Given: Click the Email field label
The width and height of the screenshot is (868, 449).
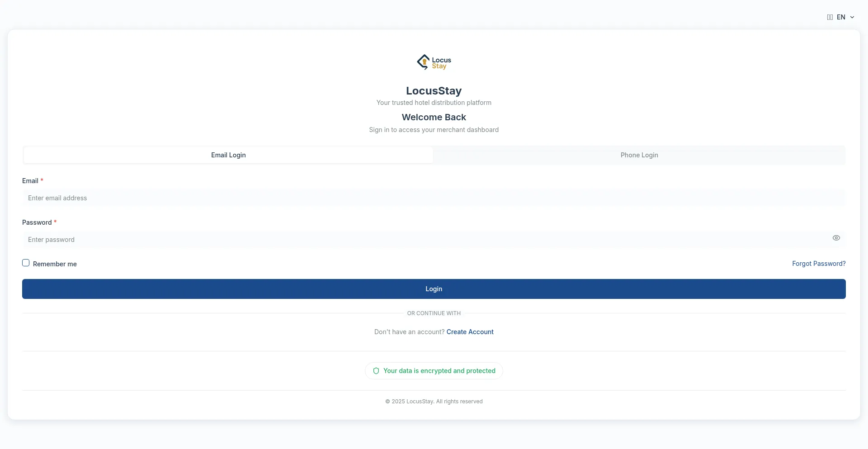Looking at the screenshot, I should [x=30, y=181].
